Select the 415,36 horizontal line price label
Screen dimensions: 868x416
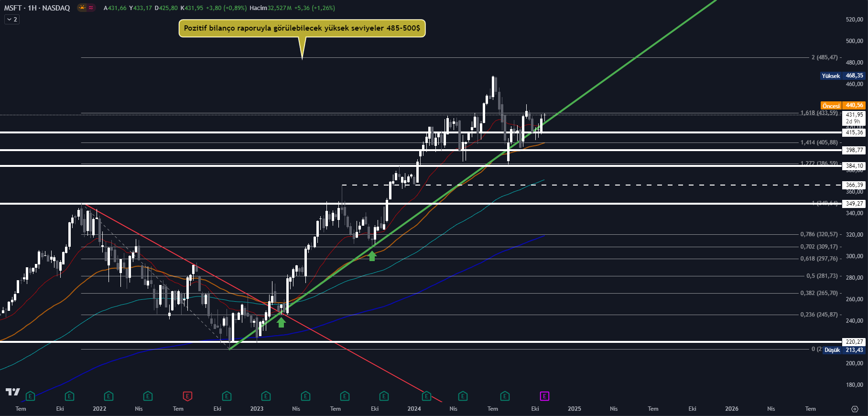854,132
